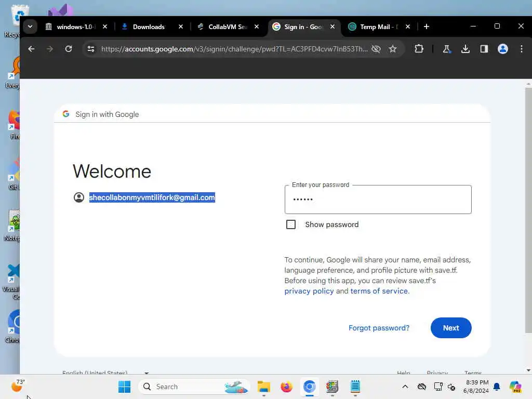Click the account avatar icon beside email
Viewport: 532px width, 399px height.
tap(79, 197)
